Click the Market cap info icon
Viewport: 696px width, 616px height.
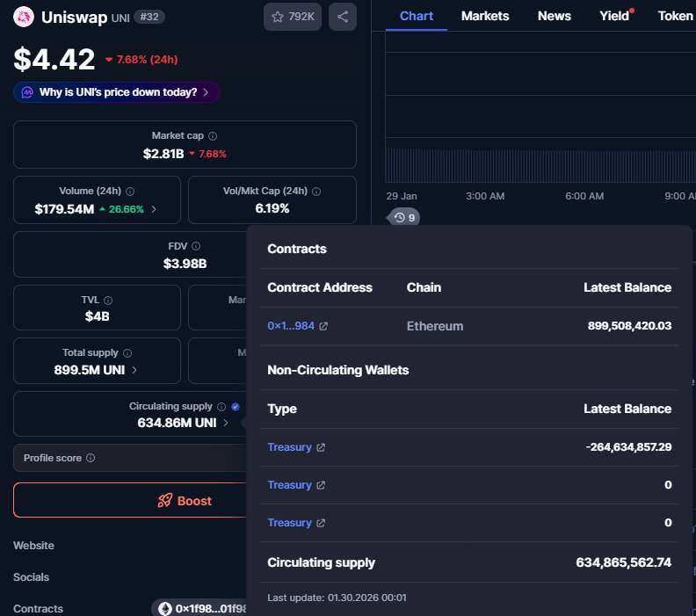[x=213, y=136]
